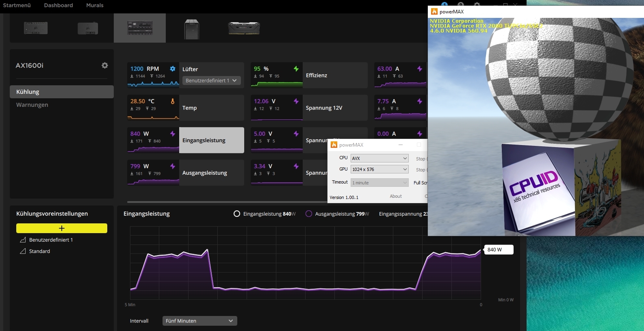The height and width of the screenshot is (331, 644).
Task: Click the curve icon next to Standard preset
Action: point(23,251)
